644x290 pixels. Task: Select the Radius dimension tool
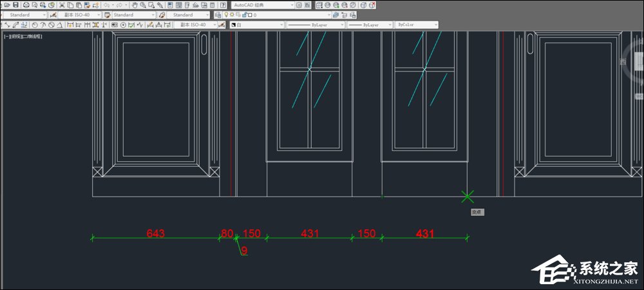coord(35,24)
